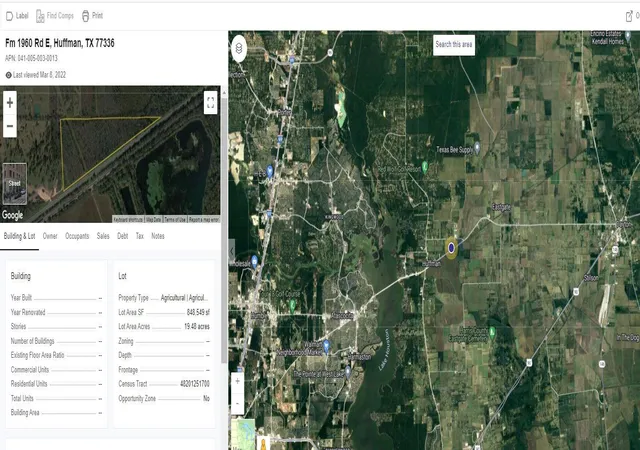
Task: Collapse the property detail side panel
Action: (x=232, y=251)
